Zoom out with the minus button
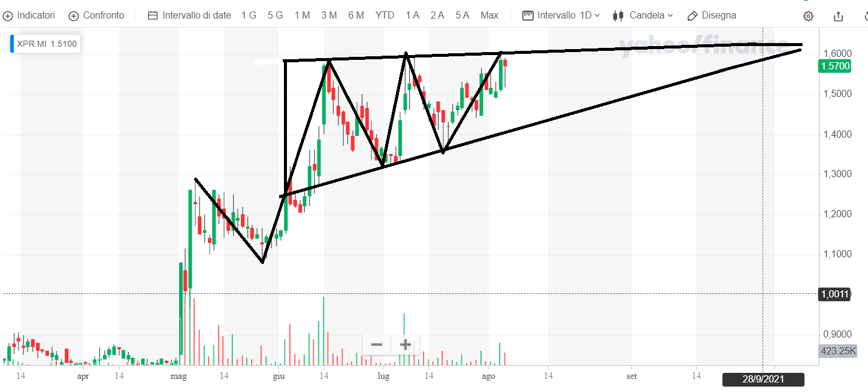This screenshot has width=868, height=392. coord(377,345)
